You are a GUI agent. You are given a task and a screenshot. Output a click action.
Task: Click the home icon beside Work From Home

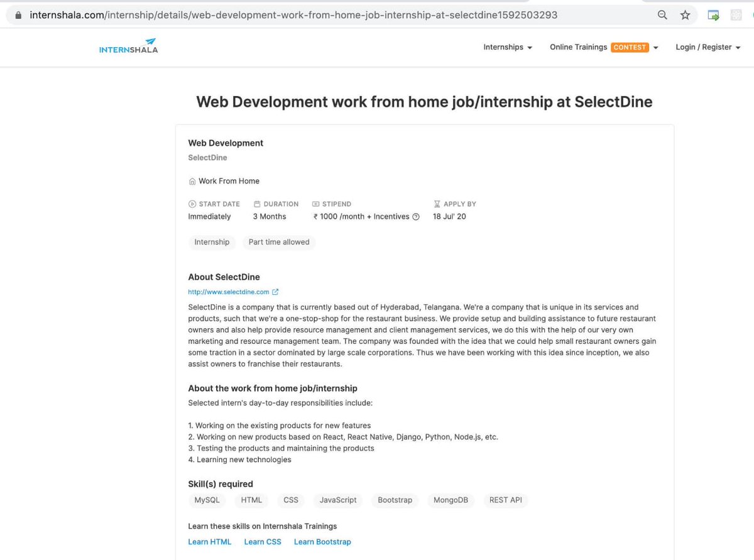click(192, 182)
